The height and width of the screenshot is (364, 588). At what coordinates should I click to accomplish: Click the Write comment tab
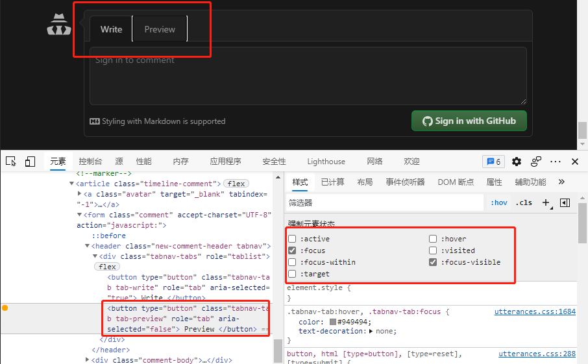coord(112,29)
